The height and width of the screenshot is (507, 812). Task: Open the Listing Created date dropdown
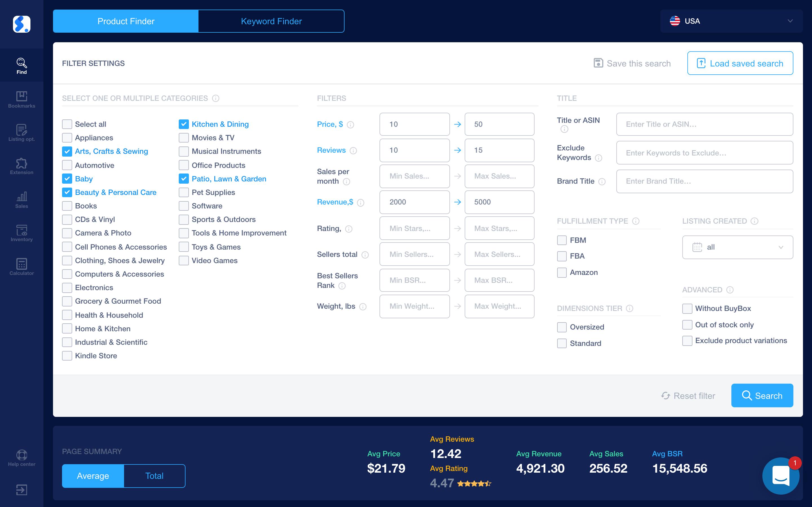(738, 248)
